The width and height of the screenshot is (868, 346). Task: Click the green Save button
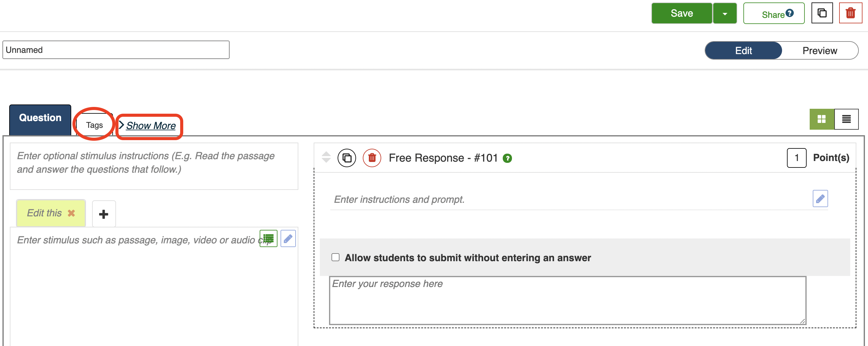pyautogui.click(x=682, y=14)
